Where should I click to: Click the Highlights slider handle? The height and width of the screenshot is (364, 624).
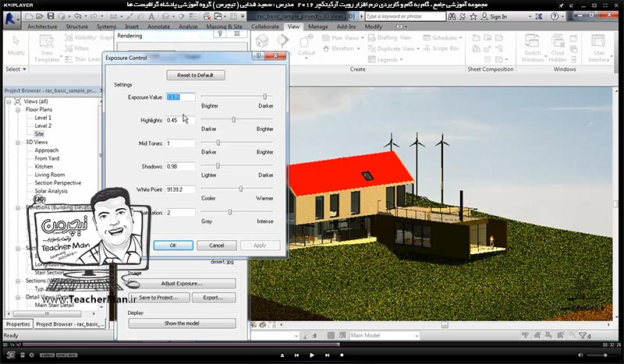[x=233, y=120]
